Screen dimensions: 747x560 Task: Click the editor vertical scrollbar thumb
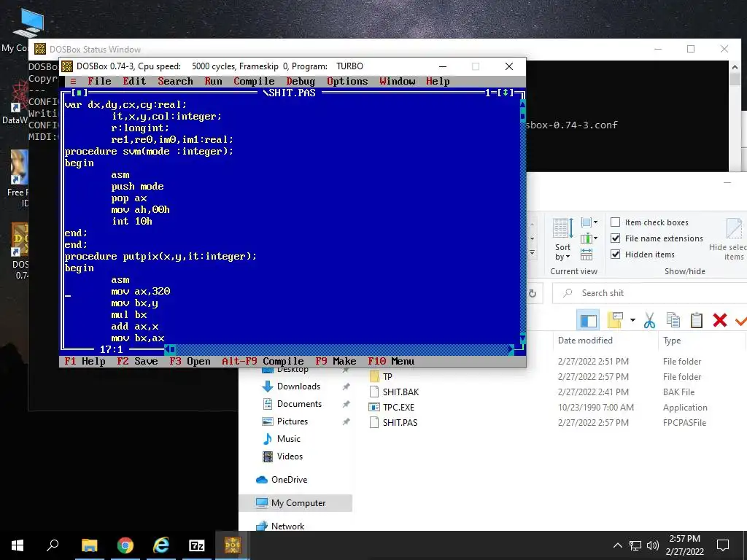coord(522,115)
